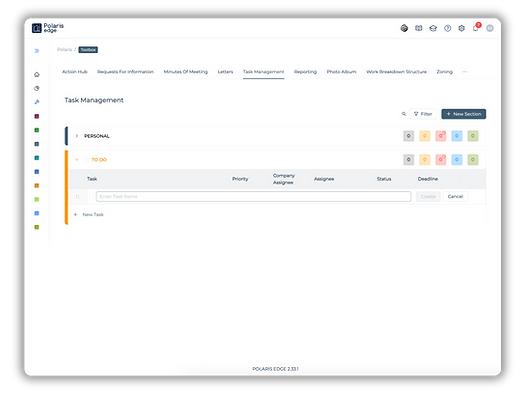Click the Toolbox breadcrumb tag
This screenshot has height=394, width=526.
88,50
